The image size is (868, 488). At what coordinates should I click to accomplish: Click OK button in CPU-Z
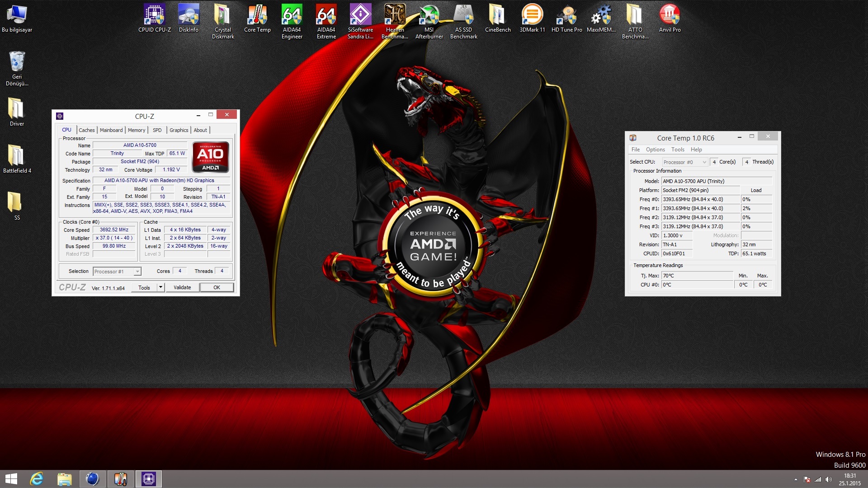click(217, 287)
